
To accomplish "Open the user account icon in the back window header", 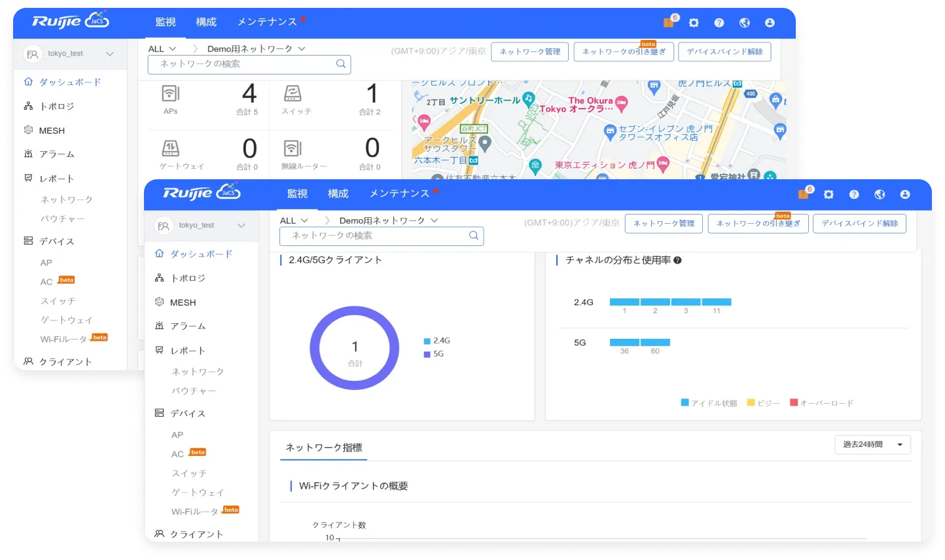I will pyautogui.click(x=770, y=23).
